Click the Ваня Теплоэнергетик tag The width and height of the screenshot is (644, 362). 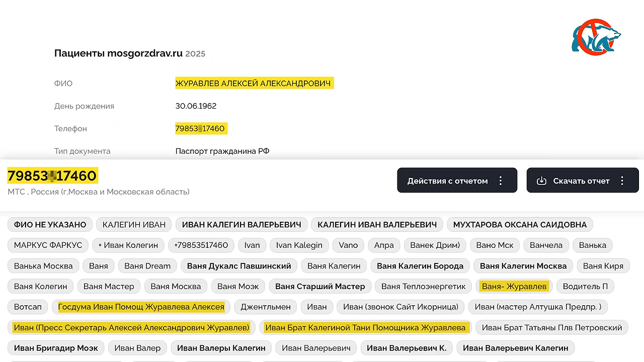pyautogui.click(x=424, y=287)
